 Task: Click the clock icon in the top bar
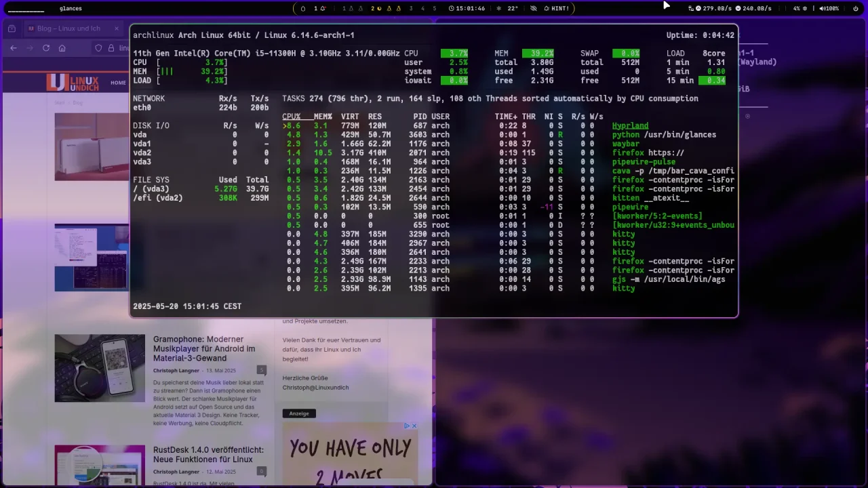coord(452,8)
